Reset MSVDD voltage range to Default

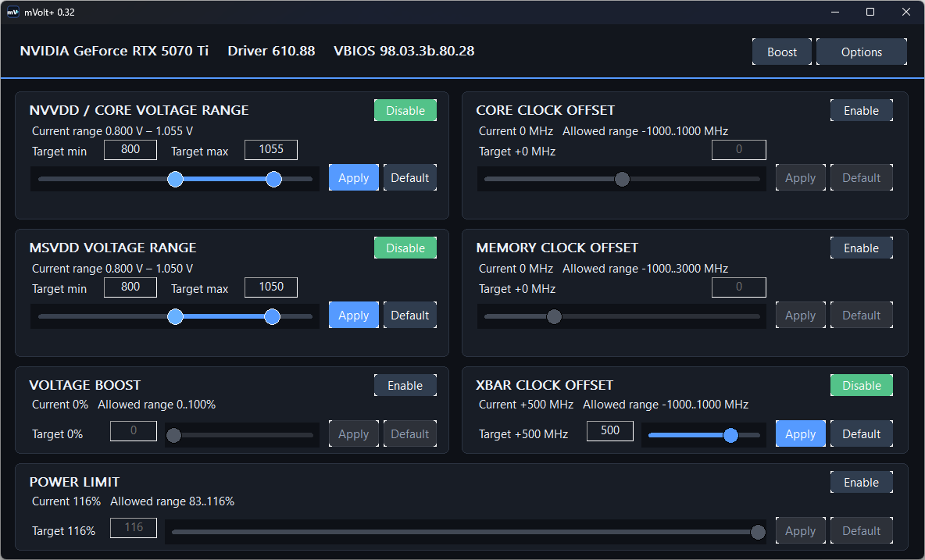point(410,315)
